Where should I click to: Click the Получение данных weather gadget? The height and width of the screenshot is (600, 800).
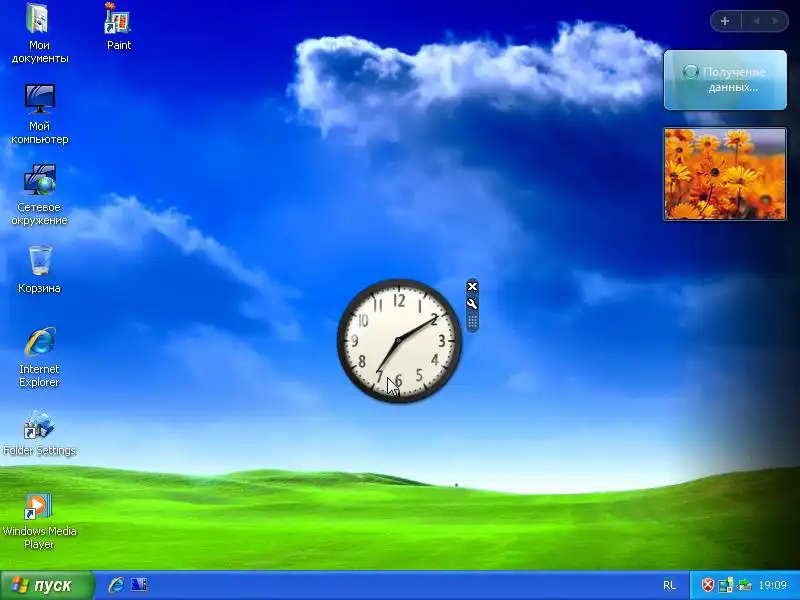coord(725,80)
